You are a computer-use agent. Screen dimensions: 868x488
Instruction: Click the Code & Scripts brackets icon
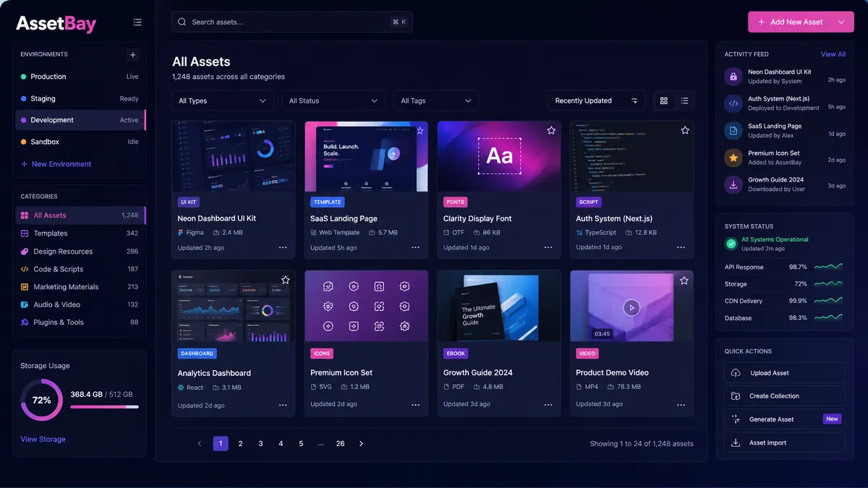pyautogui.click(x=25, y=269)
